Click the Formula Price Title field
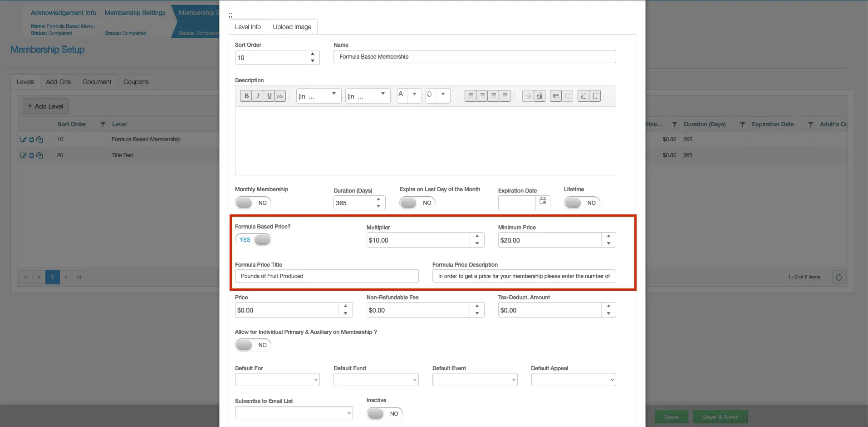Screen dimensions: 868x427 (327, 276)
